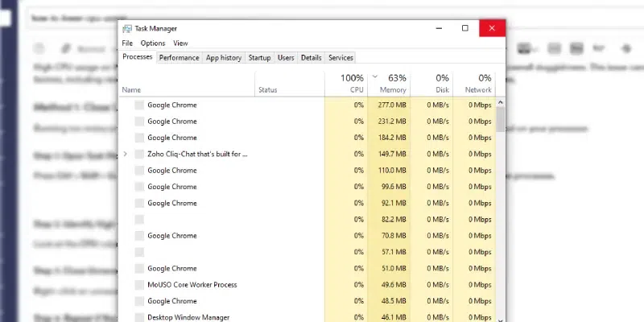Select the Google Chrome row using 184.2 MB
This screenshot has height=322, width=644.
coord(308,138)
